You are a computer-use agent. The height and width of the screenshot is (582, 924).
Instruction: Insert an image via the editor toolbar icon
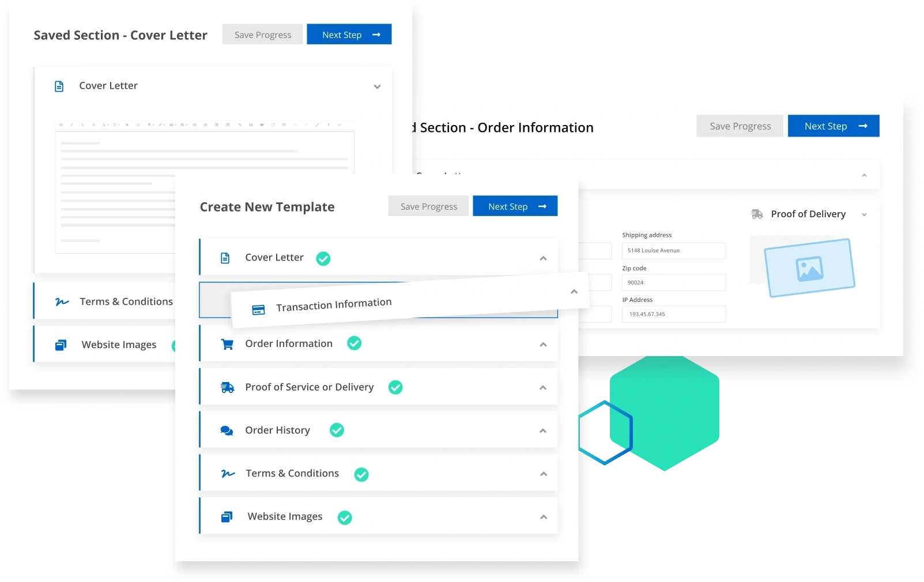click(251, 124)
